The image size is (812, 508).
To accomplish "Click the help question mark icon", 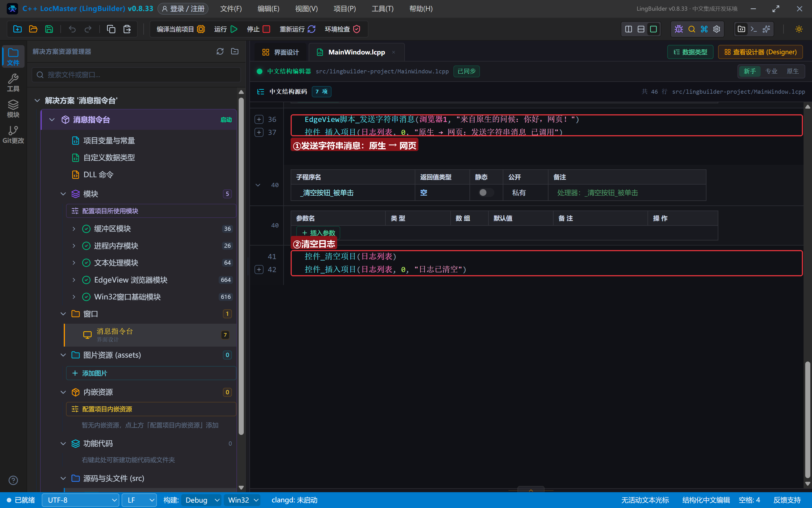I will [x=13, y=480].
